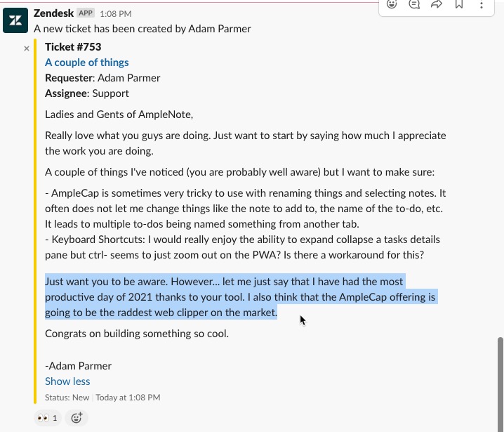Viewport: 504px width, 432px height.
Task: Click the 'Today at 1:08 PM' footer
Action: pos(128,398)
